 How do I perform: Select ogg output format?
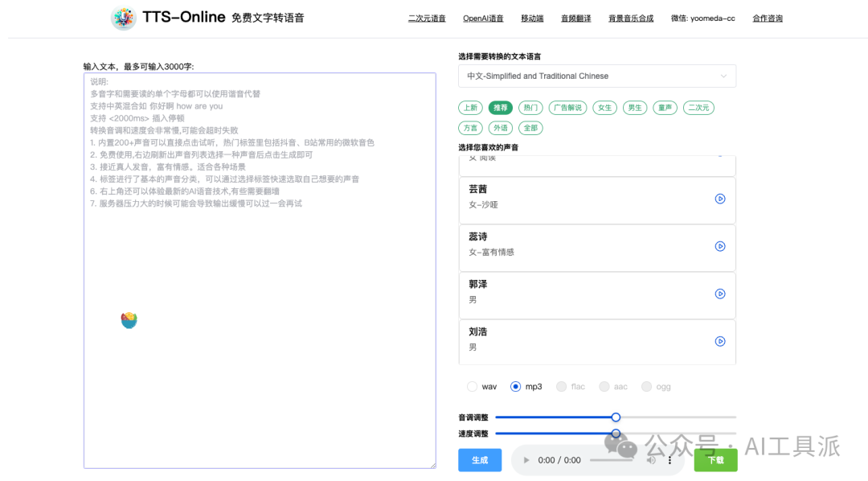646,386
